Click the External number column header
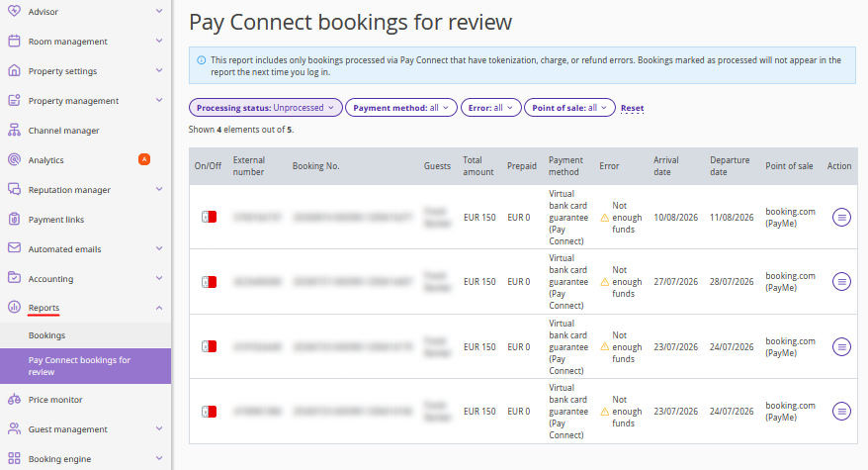868x470 pixels. pos(248,165)
